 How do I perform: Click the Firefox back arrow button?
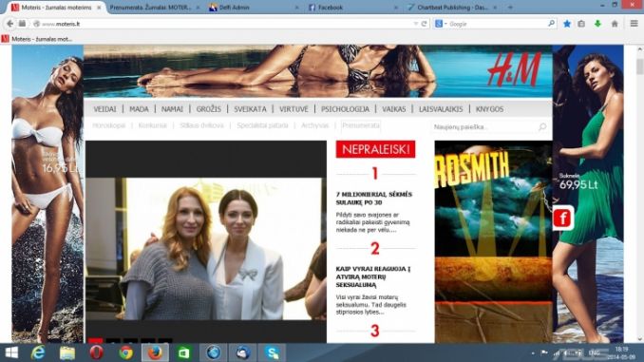pyautogui.click(x=9, y=24)
